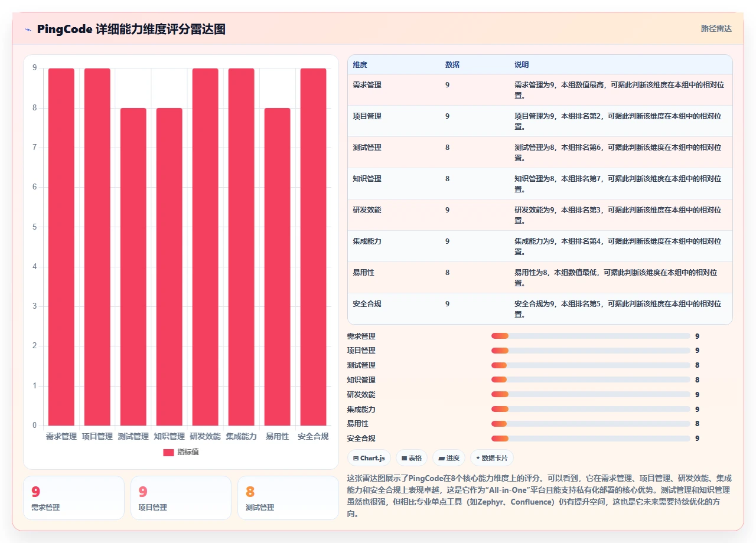Toggle the 指标值 legend swatch
The height and width of the screenshot is (543, 756).
[x=168, y=453]
